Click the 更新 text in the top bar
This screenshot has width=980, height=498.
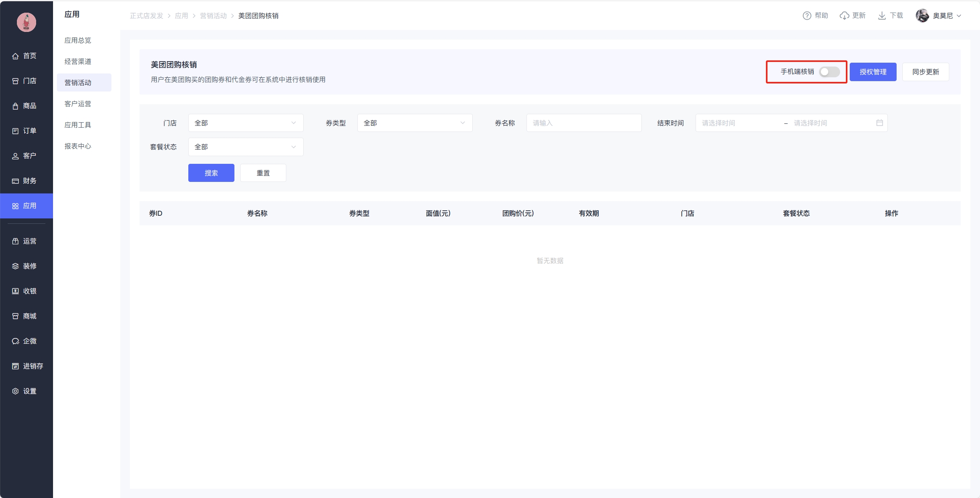tap(859, 16)
